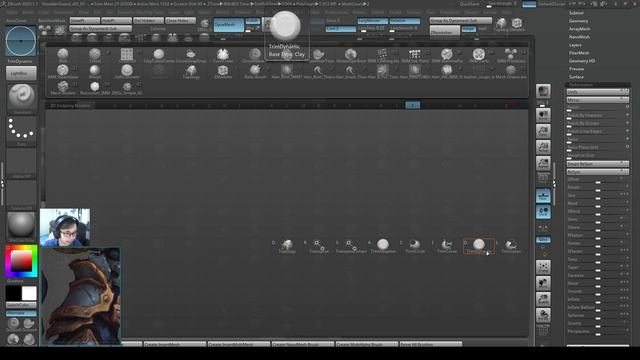Choose the TrimCircle brush
Screen dimensions: 640x360
pyautogui.click(x=415, y=246)
